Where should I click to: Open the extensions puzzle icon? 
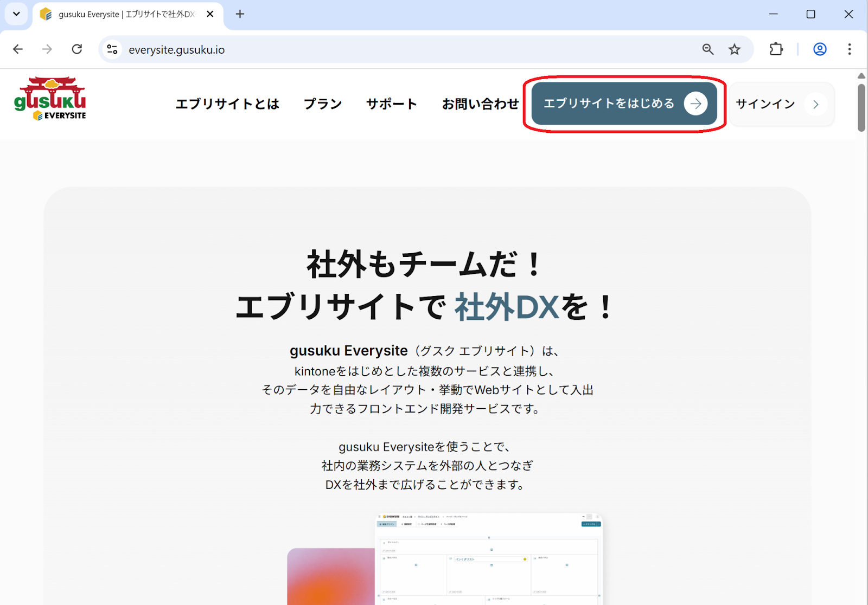click(x=776, y=49)
